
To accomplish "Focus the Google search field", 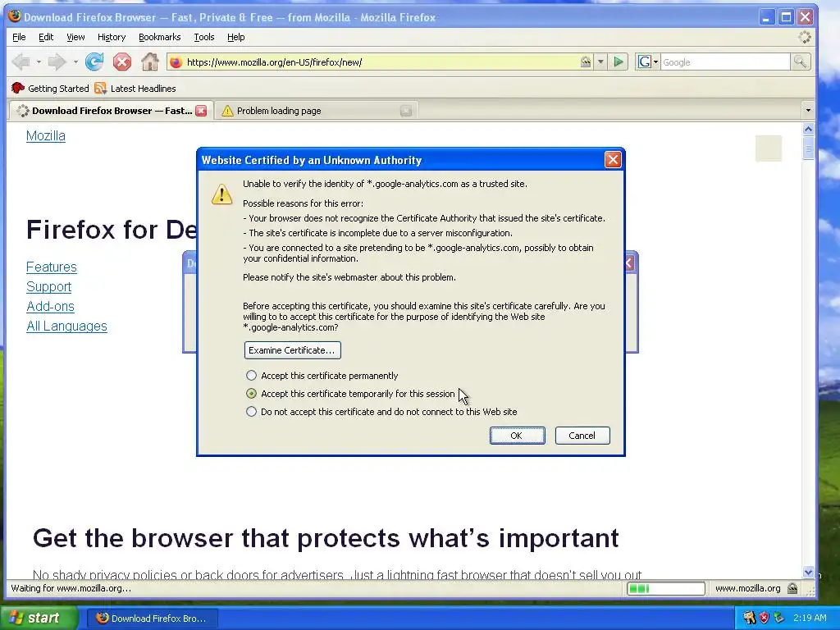I will point(725,62).
